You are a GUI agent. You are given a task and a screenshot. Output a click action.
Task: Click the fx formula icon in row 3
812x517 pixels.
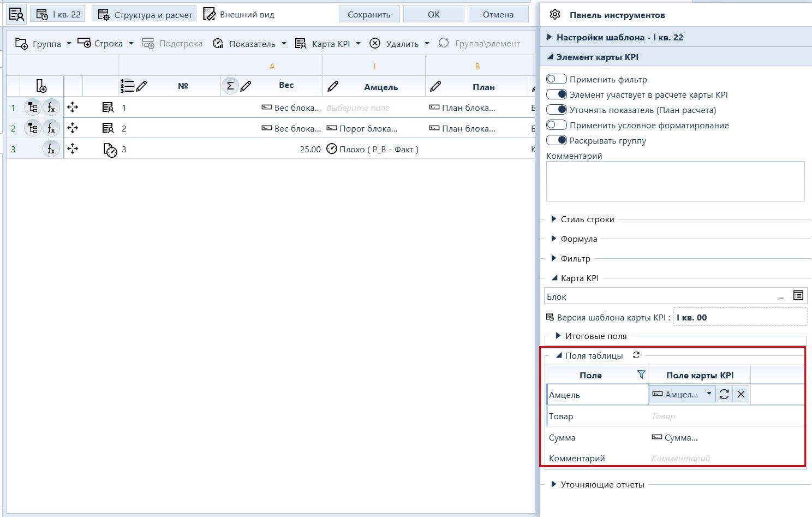51,149
